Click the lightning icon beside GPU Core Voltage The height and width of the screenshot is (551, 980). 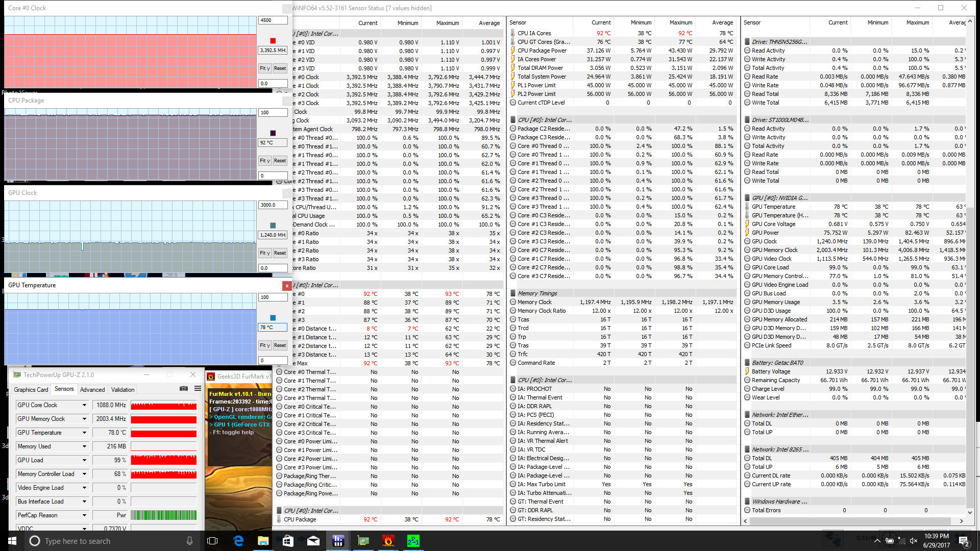point(747,224)
